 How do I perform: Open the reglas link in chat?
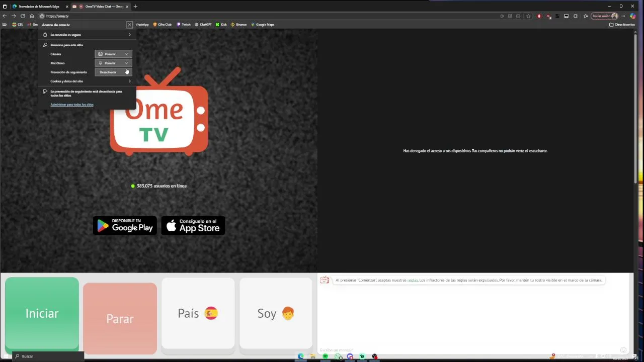point(413,280)
